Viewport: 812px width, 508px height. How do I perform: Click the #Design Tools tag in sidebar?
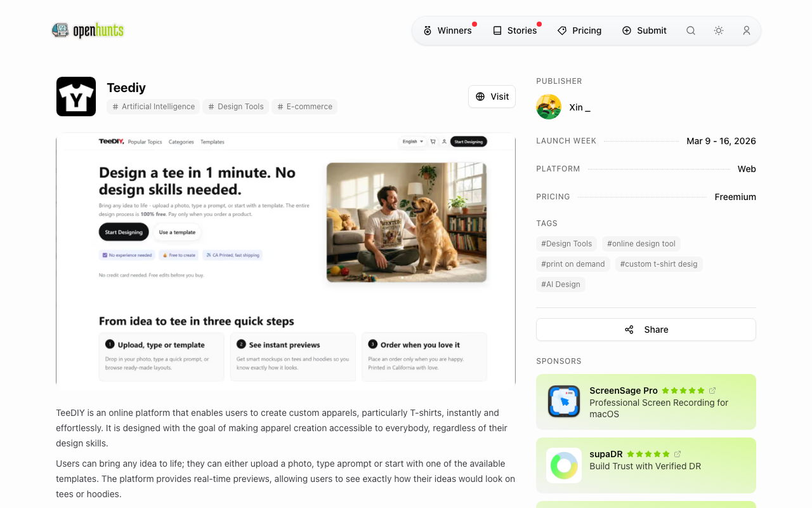pos(566,244)
